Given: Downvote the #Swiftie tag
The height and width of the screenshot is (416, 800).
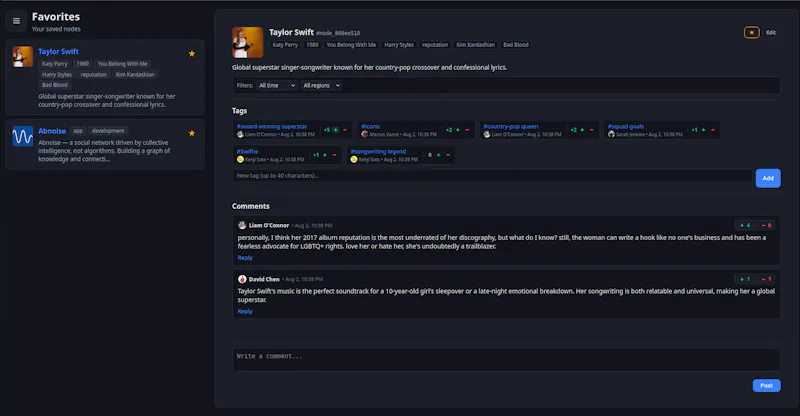Looking at the screenshot, I should (x=334, y=155).
